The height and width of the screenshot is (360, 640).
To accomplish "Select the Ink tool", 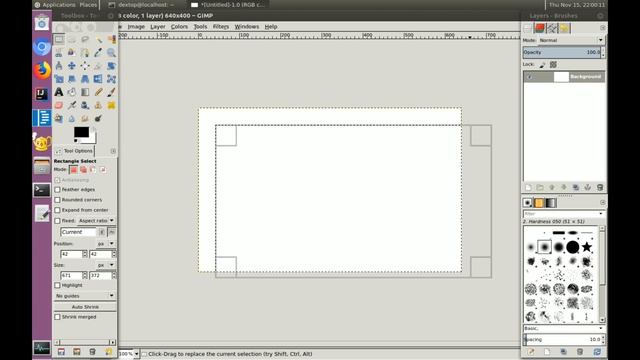I will pyautogui.click(x=85, y=105).
